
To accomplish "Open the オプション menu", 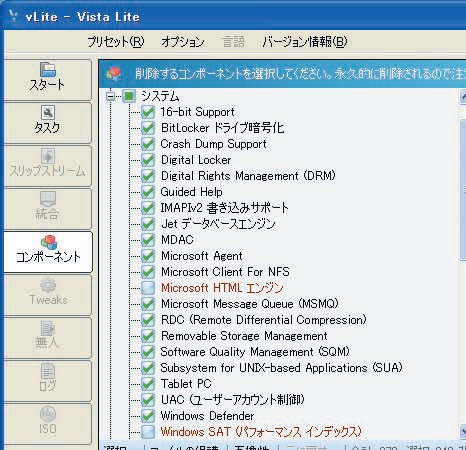I will coord(183,42).
